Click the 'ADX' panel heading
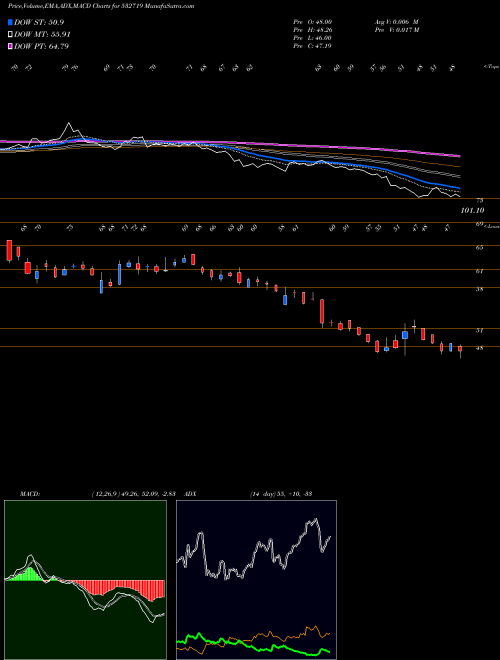This screenshot has height=660, width=500. [x=190, y=494]
